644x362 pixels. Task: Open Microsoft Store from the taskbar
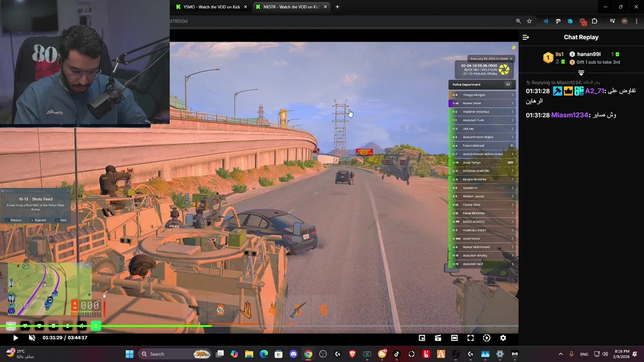[279, 354]
